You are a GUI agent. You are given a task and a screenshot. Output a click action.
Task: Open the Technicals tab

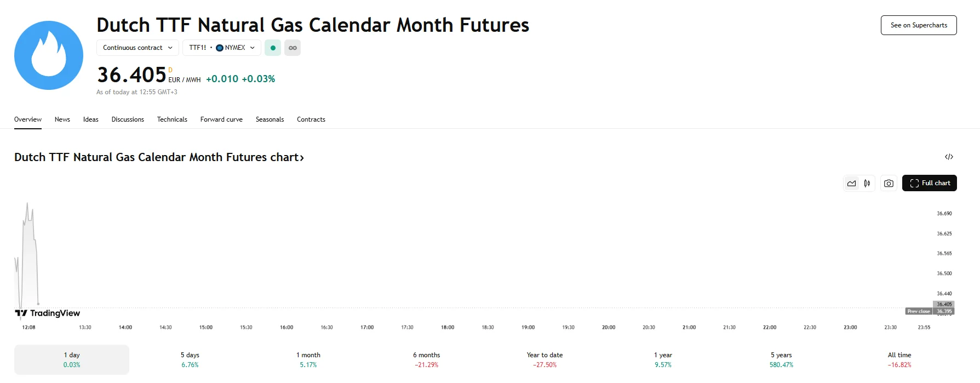click(172, 119)
